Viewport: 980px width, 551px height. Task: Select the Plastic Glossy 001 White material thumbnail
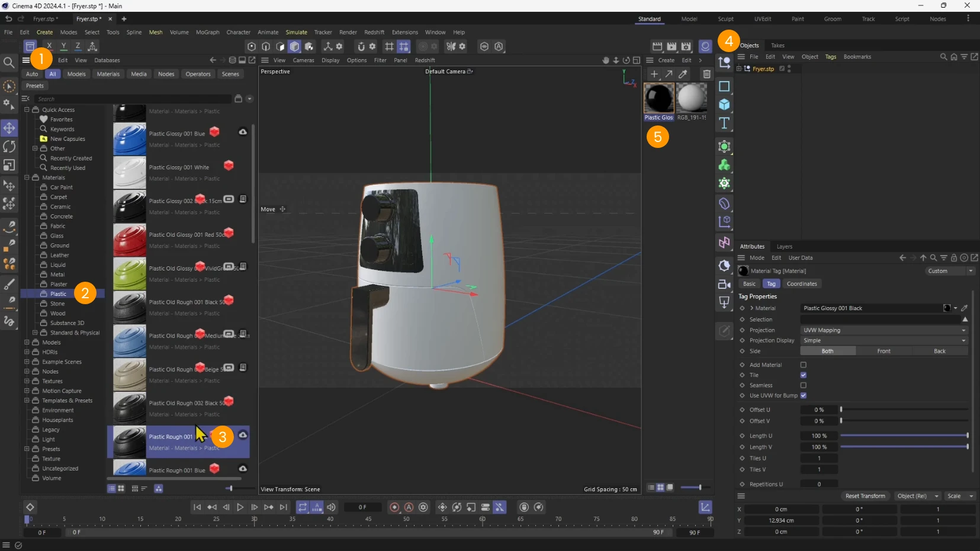coord(129,172)
